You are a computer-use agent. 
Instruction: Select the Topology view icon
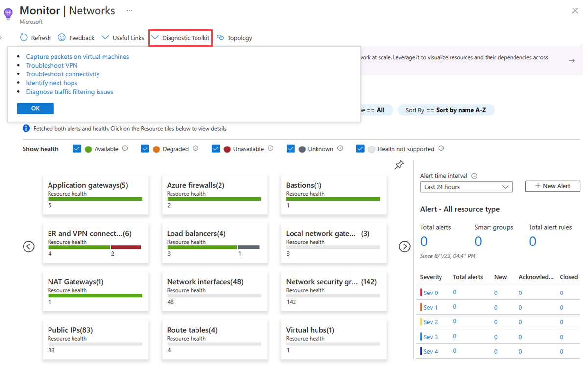coord(221,38)
